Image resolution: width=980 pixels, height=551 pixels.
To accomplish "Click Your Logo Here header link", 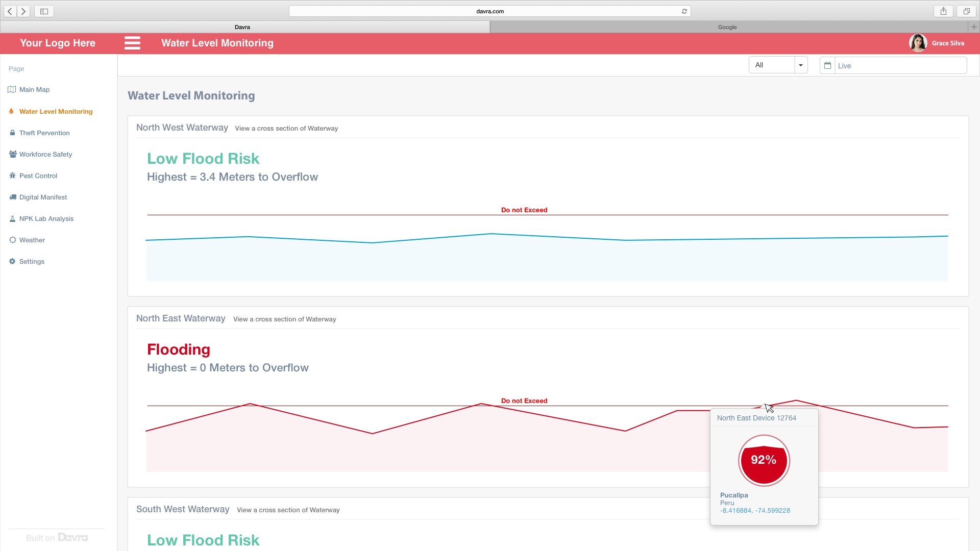I will [58, 43].
